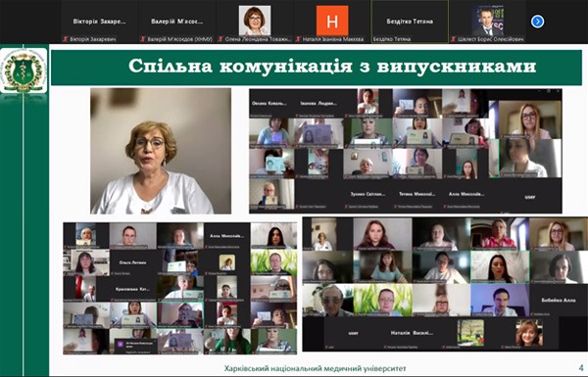
Task: Click muted mic icon beside Вікторія Захаревич
Action: coord(66,39)
